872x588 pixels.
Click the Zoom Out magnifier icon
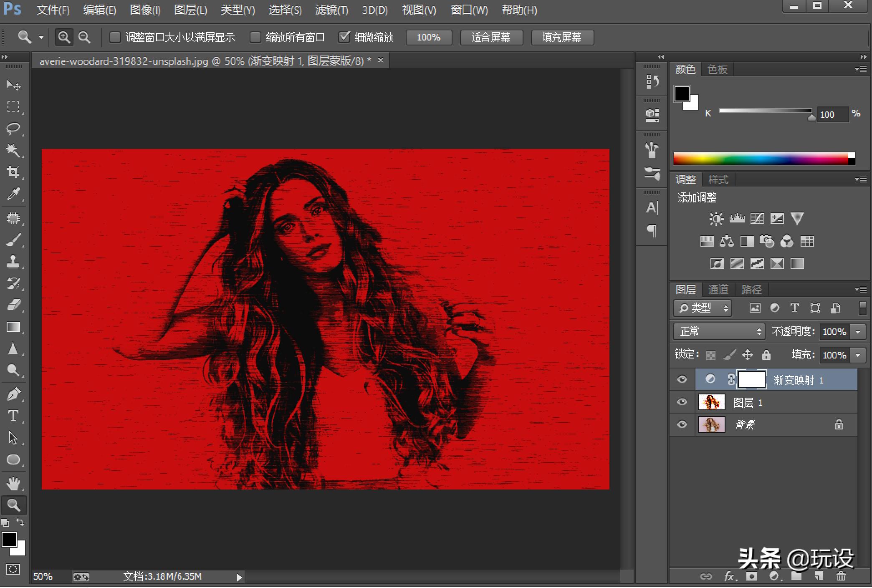pyautogui.click(x=85, y=38)
